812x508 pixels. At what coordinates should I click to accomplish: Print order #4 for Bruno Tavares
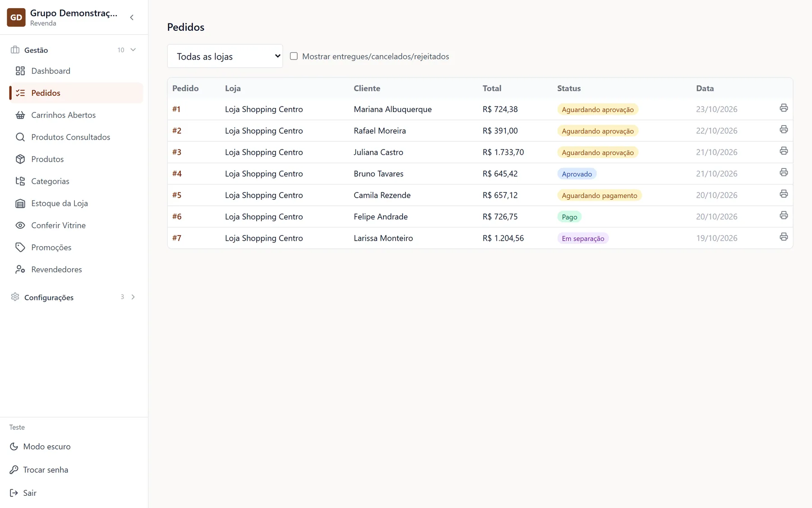(x=784, y=172)
